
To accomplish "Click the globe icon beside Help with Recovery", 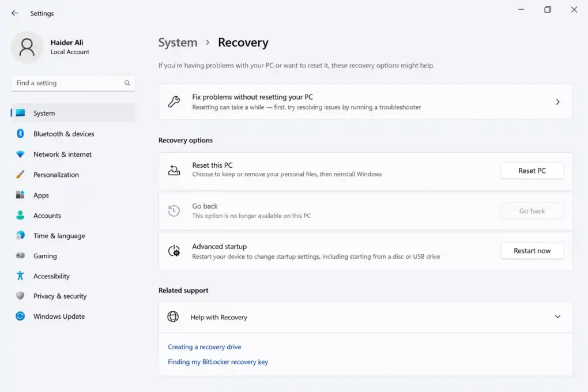I will [173, 316].
